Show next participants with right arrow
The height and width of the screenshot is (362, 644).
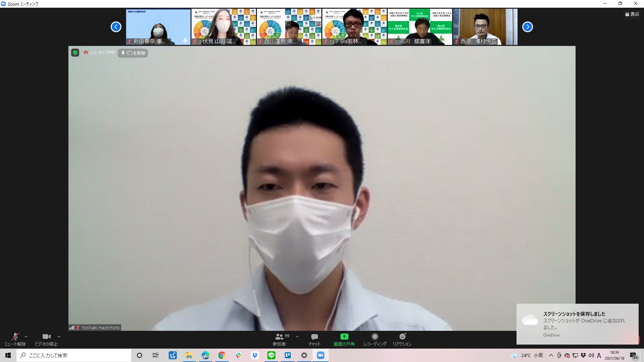point(528,27)
